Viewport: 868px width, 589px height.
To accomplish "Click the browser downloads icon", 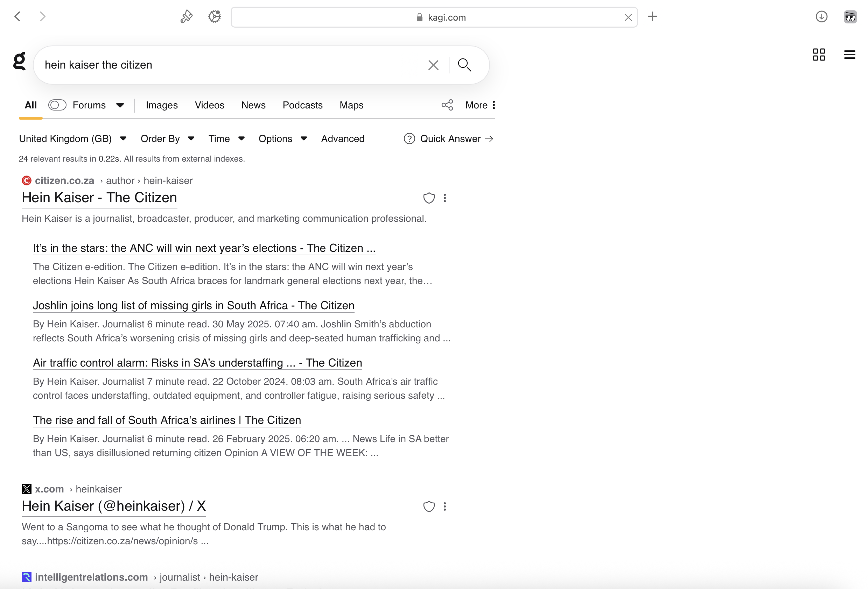I will pyautogui.click(x=821, y=17).
